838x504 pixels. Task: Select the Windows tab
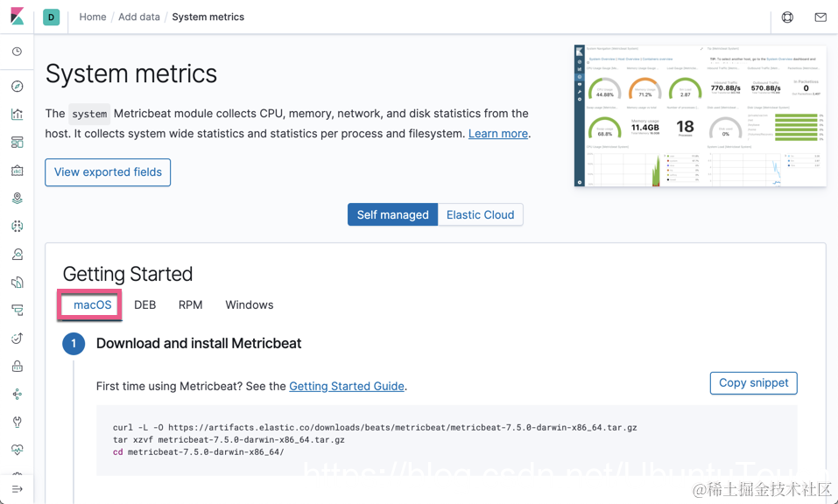pyautogui.click(x=249, y=304)
